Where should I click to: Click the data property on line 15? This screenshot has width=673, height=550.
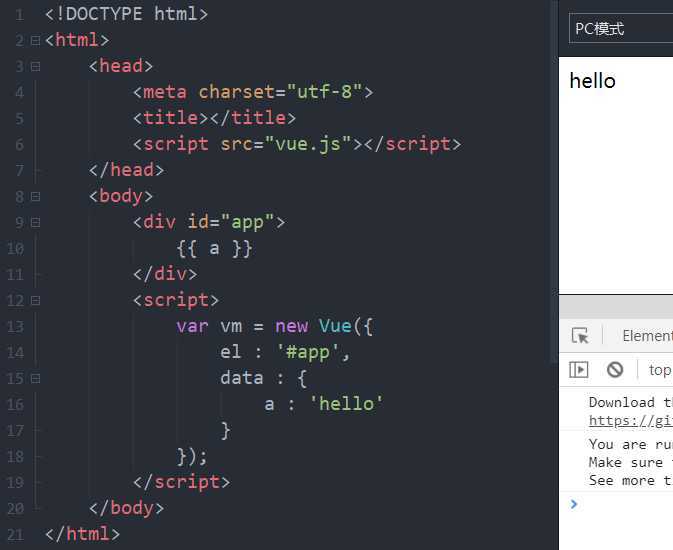242,378
